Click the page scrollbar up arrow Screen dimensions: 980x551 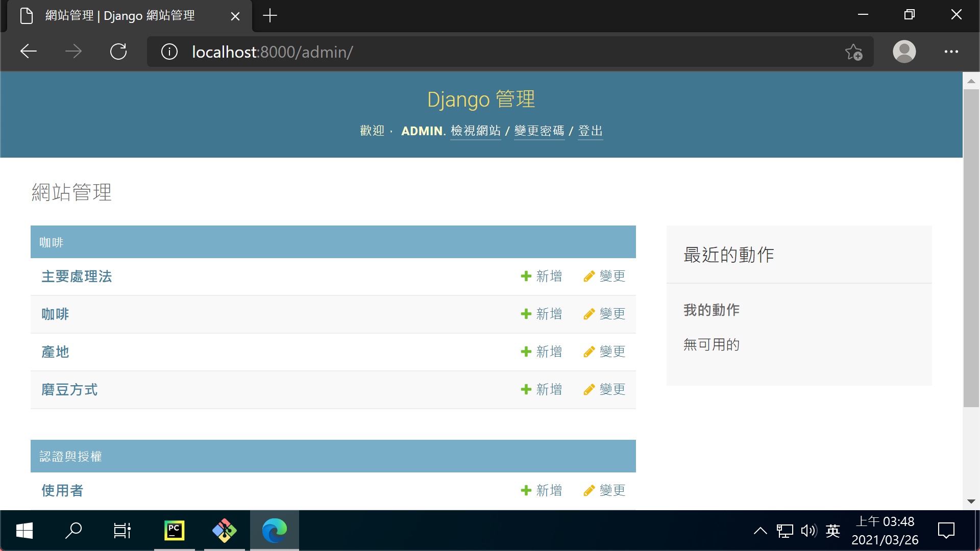(971, 81)
